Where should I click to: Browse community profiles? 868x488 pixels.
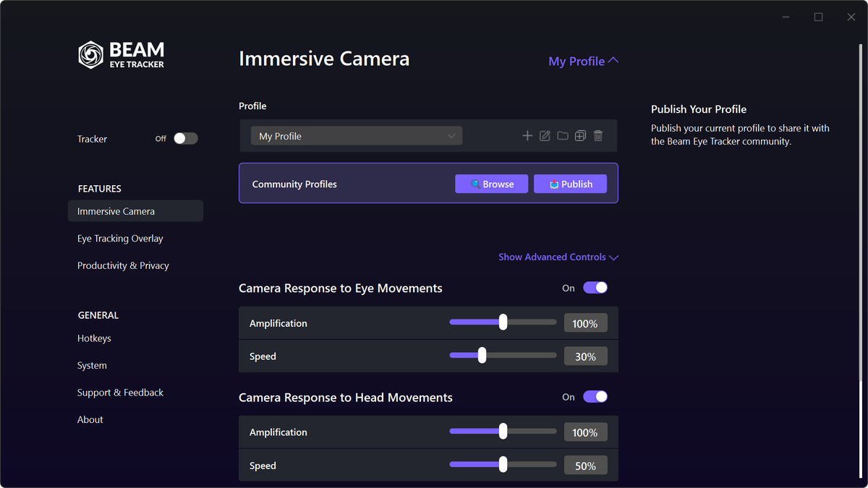click(491, 184)
